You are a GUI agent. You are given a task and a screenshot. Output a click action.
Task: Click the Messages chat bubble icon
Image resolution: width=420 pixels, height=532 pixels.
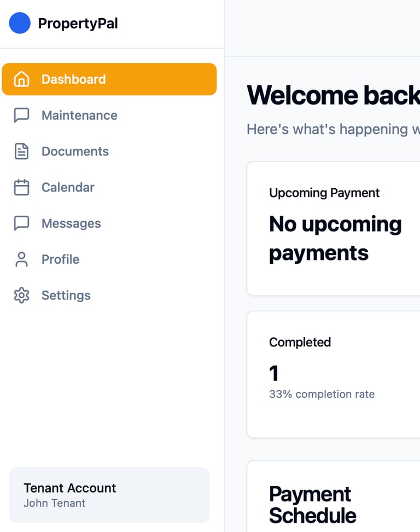coord(21,223)
